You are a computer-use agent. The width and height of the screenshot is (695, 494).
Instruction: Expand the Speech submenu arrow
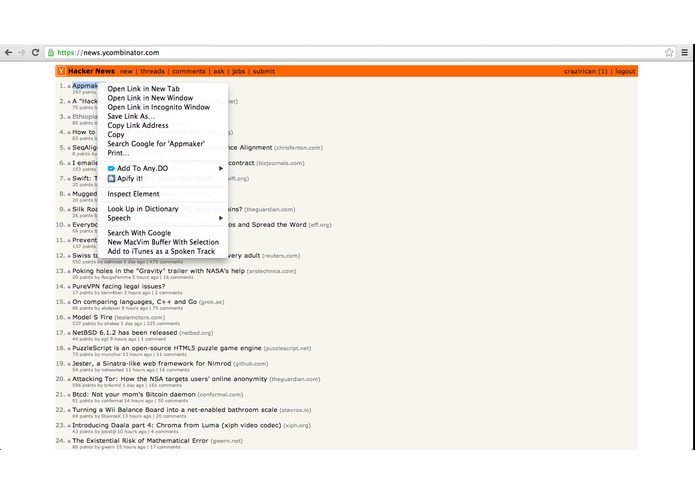point(220,218)
